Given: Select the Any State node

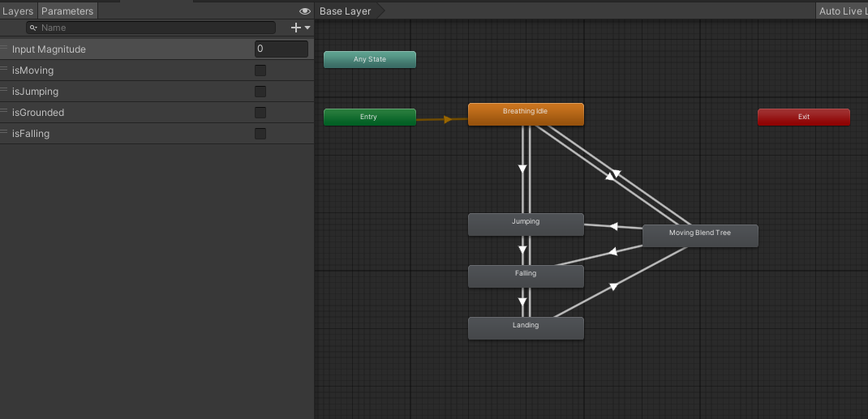Looking at the screenshot, I should (x=370, y=60).
